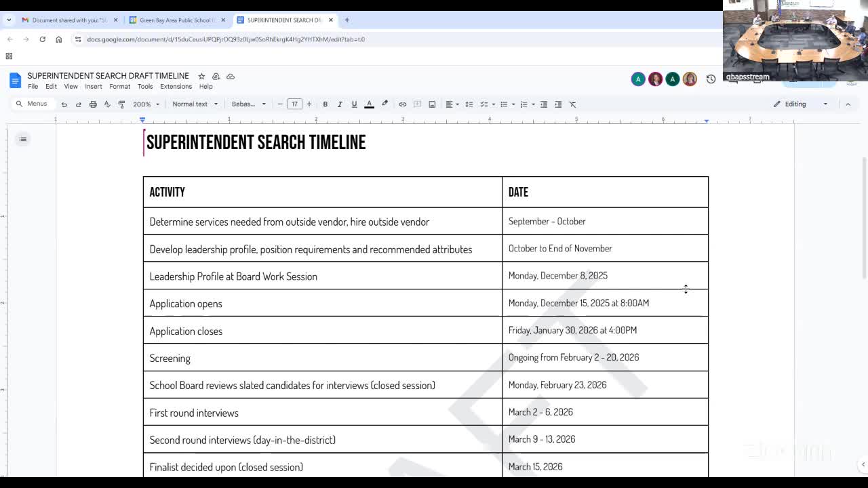Switch to the Green Bay Area Public School tab
Image resolution: width=868 pixels, height=488 pixels.
pyautogui.click(x=178, y=20)
